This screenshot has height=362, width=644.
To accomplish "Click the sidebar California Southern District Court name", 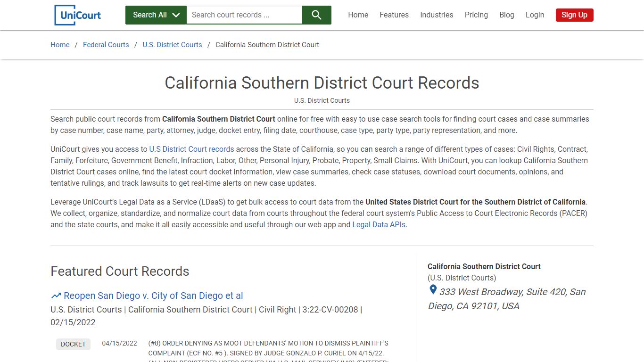I will [484, 266].
